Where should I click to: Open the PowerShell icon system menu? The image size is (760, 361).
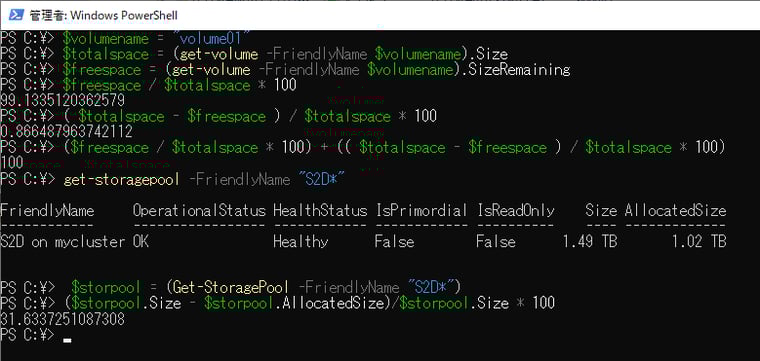16,15
